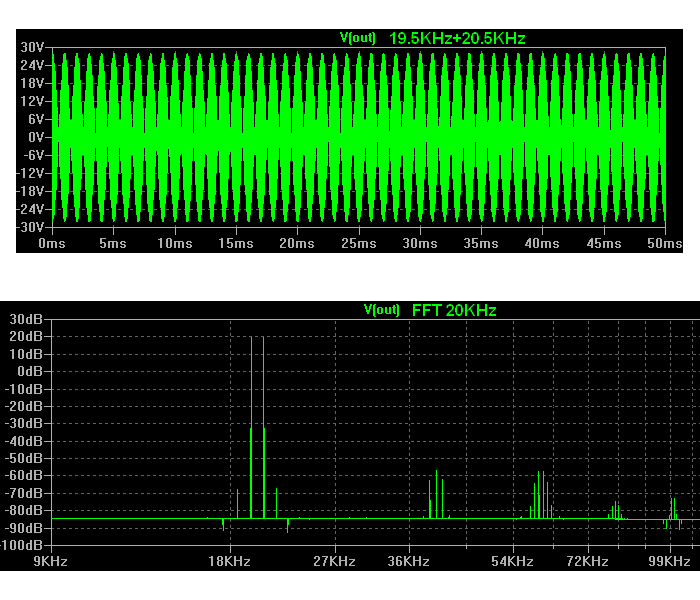The image size is (700, 600).
Task: Click the 0dB axis label
Action: point(30,371)
